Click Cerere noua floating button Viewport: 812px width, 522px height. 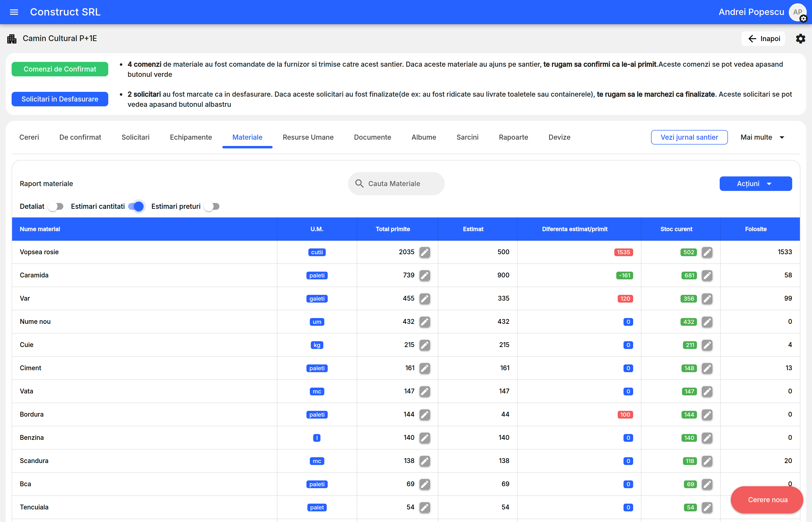click(767, 500)
